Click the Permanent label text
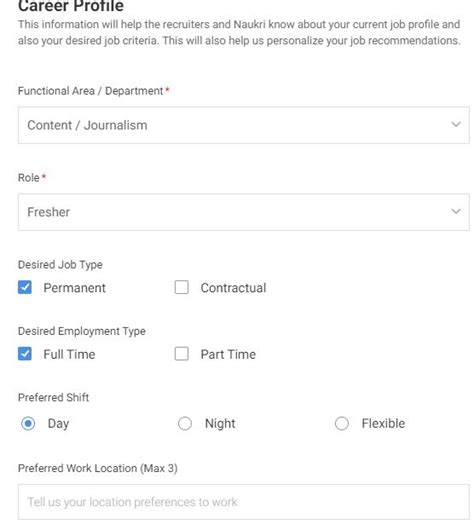474x524 pixels. tap(75, 288)
